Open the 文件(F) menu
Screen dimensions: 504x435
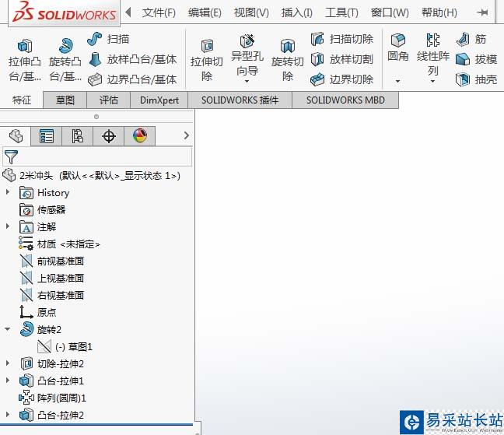159,13
